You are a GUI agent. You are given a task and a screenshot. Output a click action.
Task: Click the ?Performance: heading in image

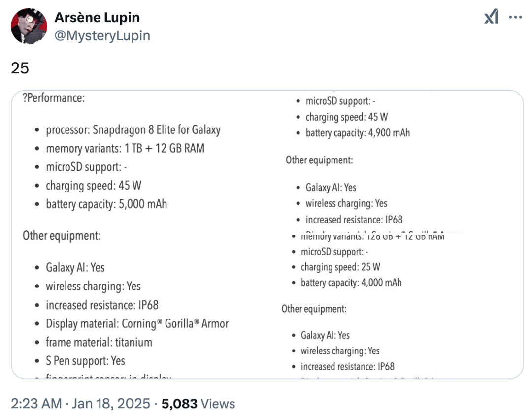[54, 98]
